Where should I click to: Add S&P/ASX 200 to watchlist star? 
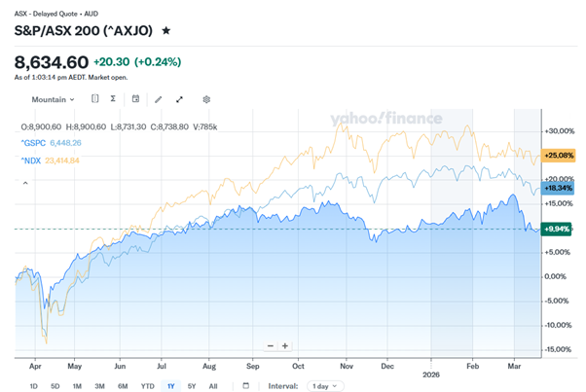[165, 30]
